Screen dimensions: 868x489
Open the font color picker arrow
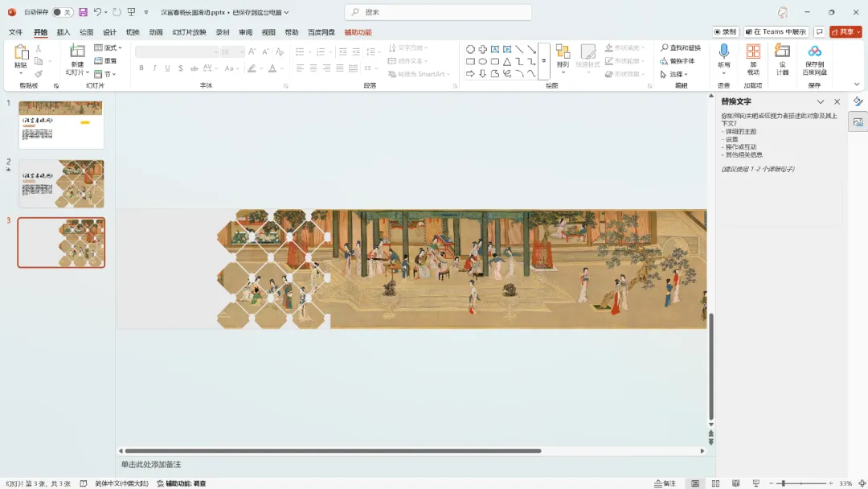tap(282, 68)
